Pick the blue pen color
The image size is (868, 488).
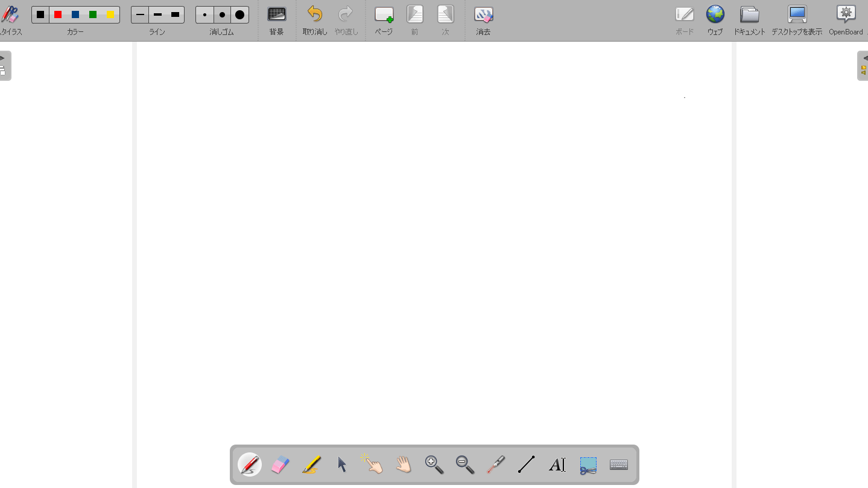(x=75, y=14)
